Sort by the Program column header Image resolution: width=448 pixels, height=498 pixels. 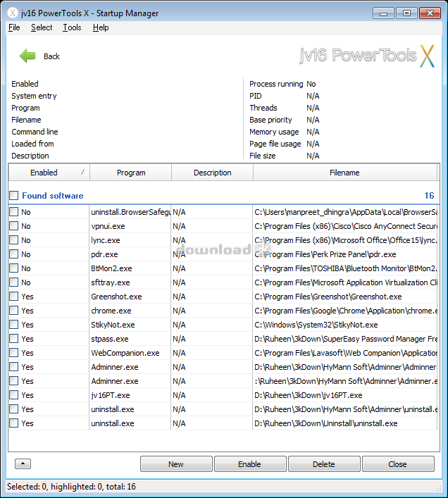point(131,173)
